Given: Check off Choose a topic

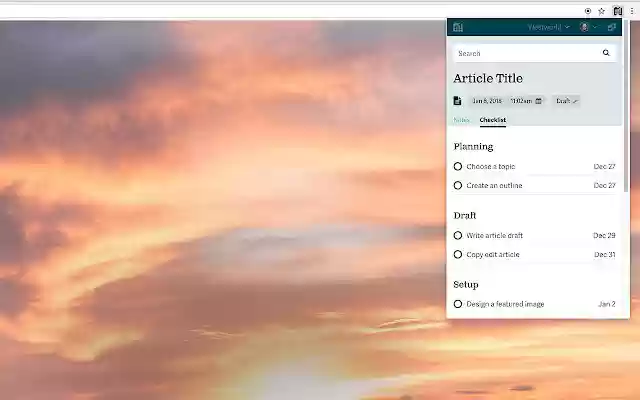Looking at the screenshot, I should (x=458, y=167).
